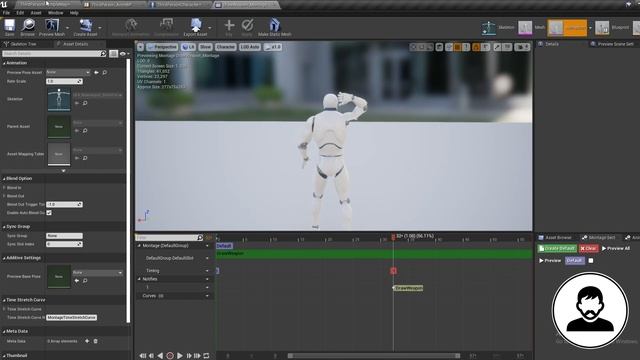Open the Preview Scene Settings tab

[615, 44]
